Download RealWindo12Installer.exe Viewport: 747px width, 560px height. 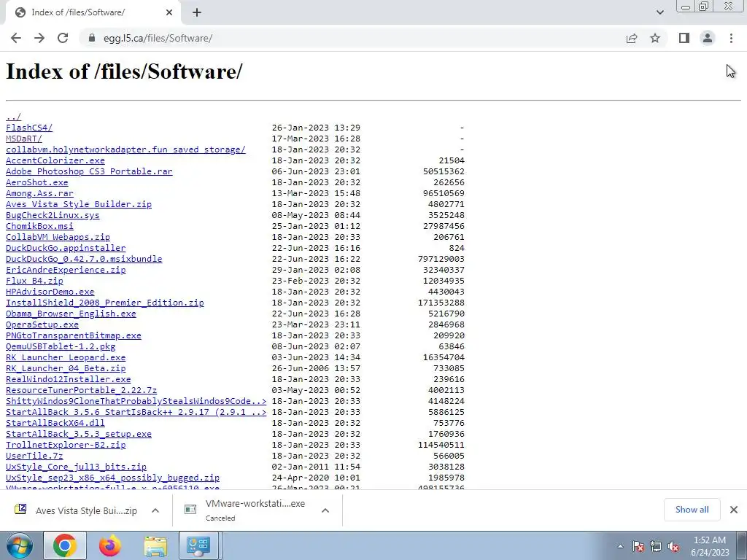point(68,379)
